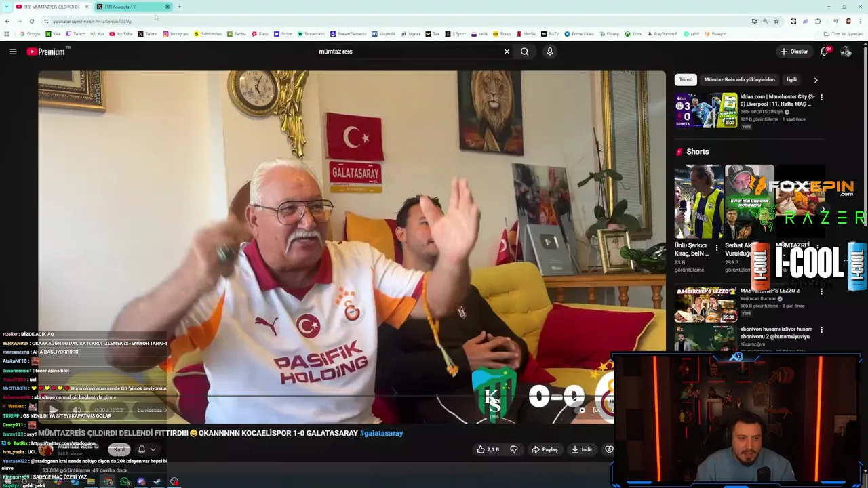Click the Katıl join button
868x488 pixels.
click(x=119, y=449)
